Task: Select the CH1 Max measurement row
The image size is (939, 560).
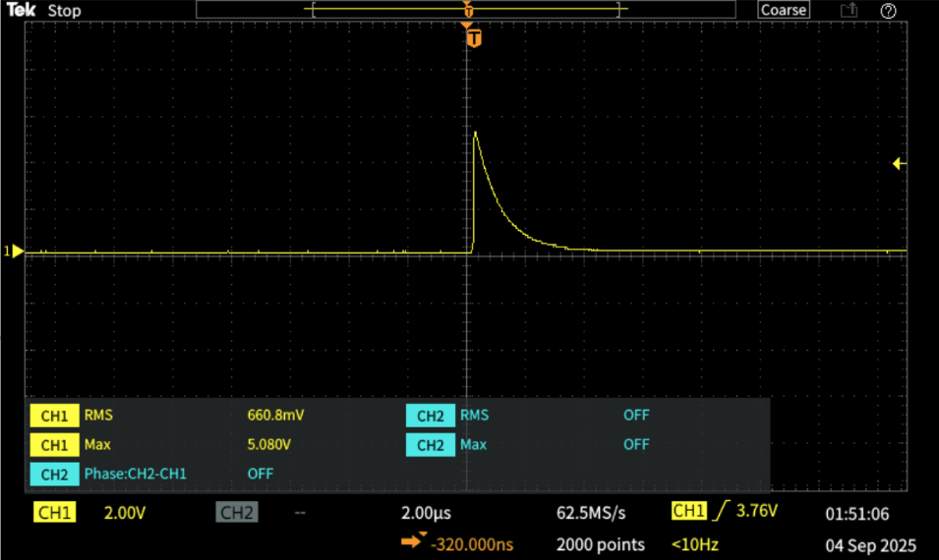Action: (167, 445)
